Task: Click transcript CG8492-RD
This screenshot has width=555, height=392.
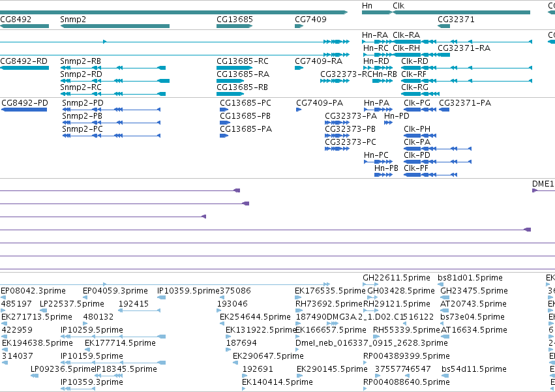Action: click(23, 61)
